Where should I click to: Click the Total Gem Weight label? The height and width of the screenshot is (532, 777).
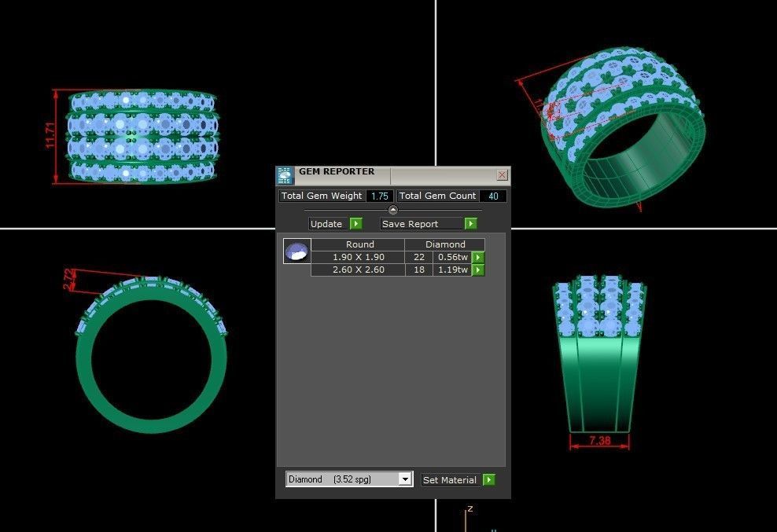pos(322,196)
